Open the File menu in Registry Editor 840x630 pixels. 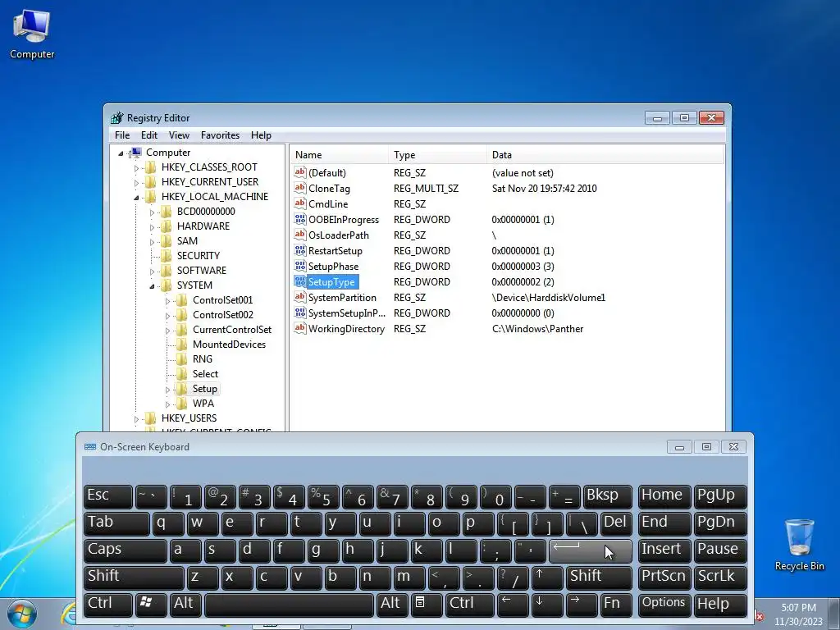pyautogui.click(x=122, y=135)
